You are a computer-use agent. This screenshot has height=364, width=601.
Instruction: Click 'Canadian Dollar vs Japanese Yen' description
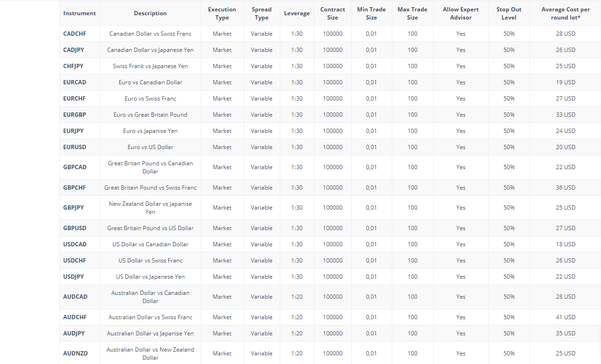pos(151,50)
